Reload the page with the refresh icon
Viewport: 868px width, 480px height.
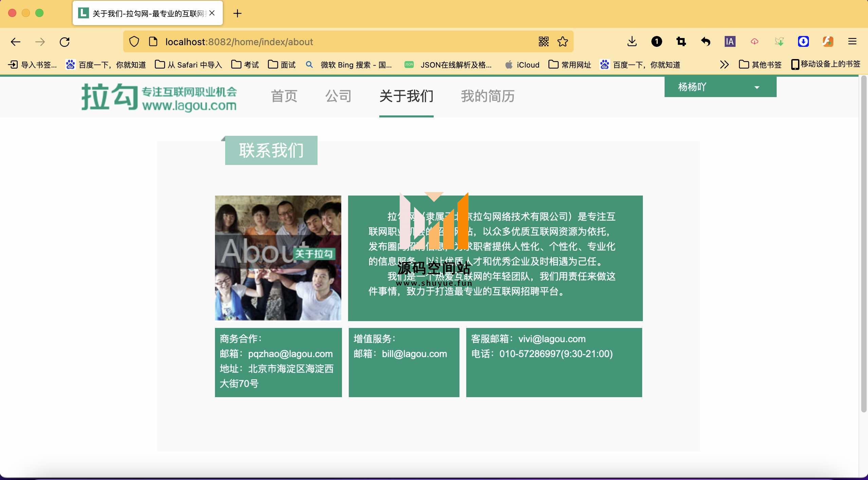coord(65,42)
